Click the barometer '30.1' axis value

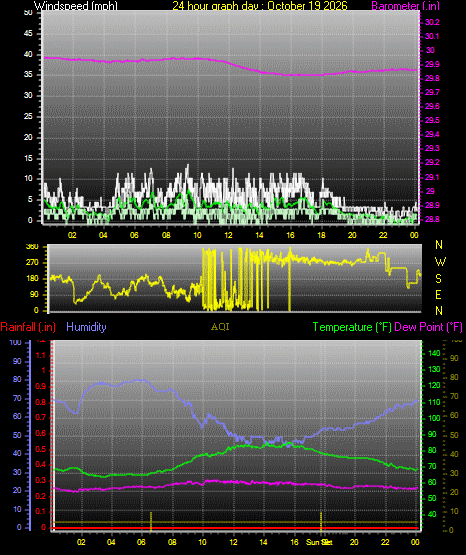click(432, 36)
